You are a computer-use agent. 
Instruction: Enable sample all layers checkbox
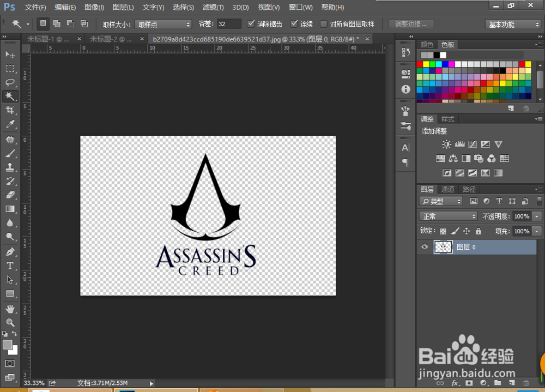[323, 24]
